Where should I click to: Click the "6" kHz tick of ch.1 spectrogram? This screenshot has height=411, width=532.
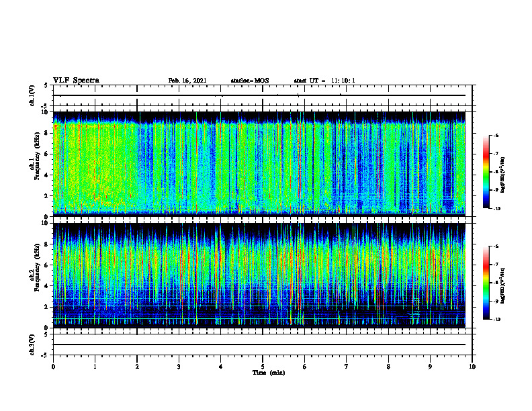[x=47, y=154]
